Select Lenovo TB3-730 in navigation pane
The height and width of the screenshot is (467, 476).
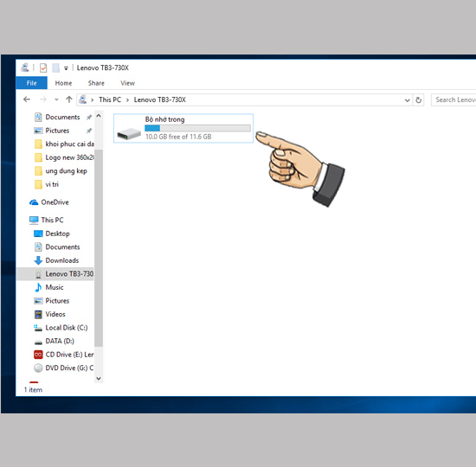pos(55,273)
